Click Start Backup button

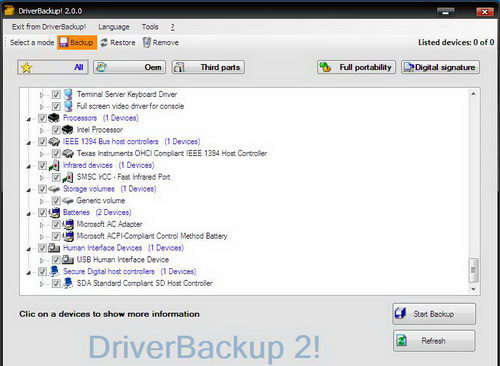pyautogui.click(x=434, y=314)
